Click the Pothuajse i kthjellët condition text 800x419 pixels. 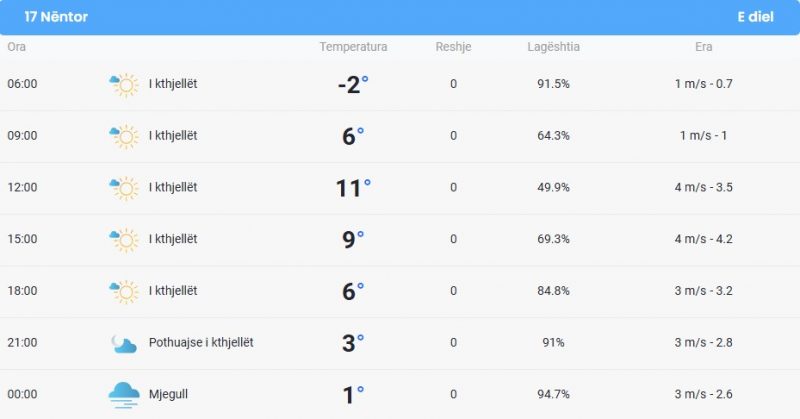tap(201, 342)
